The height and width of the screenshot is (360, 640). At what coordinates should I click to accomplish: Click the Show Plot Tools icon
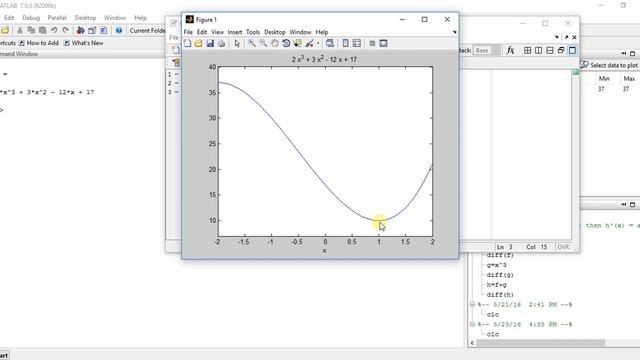pos(383,43)
